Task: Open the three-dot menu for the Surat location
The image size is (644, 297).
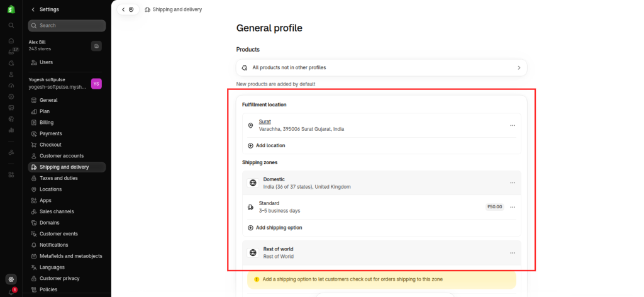Action: (513, 125)
